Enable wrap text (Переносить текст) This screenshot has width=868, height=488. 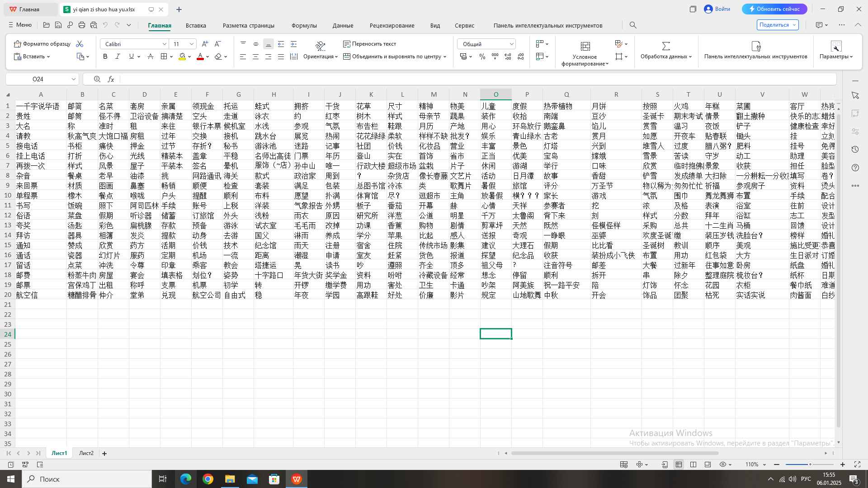tap(369, 44)
